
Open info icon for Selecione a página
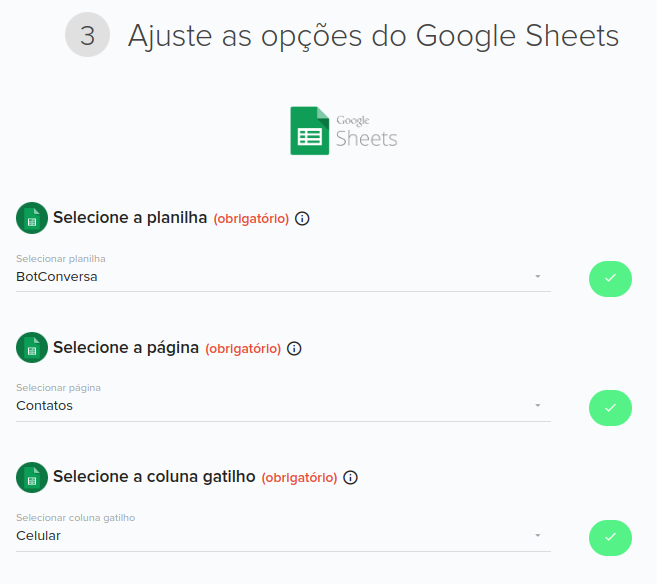pyautogui.click(x=294, y=349)
